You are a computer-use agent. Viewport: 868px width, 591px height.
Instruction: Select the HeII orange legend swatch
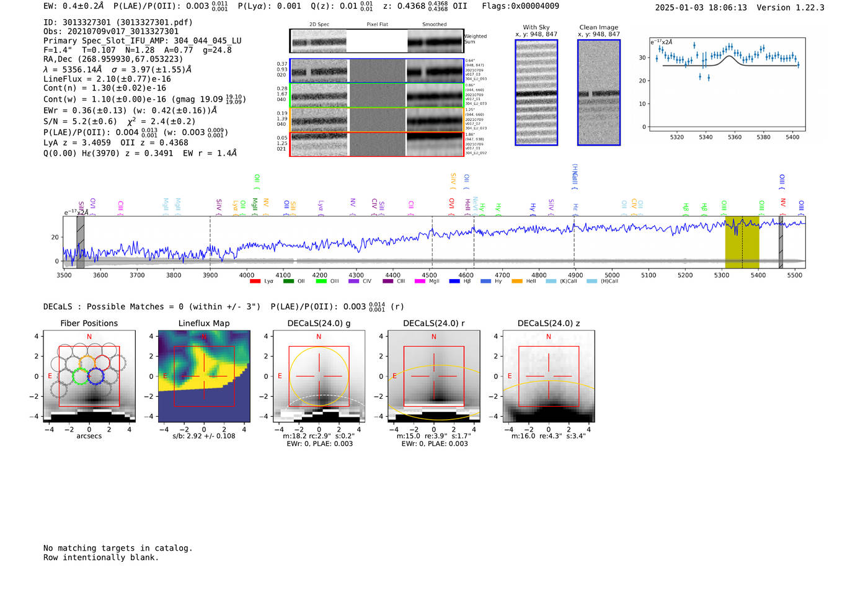pos(517,282)
